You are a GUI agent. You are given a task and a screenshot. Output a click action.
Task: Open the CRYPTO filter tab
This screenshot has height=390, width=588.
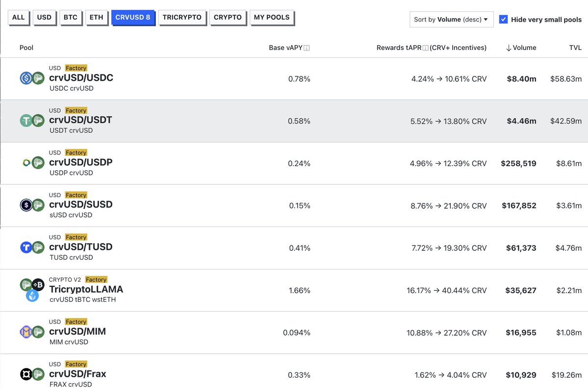[x=228, y=18]
